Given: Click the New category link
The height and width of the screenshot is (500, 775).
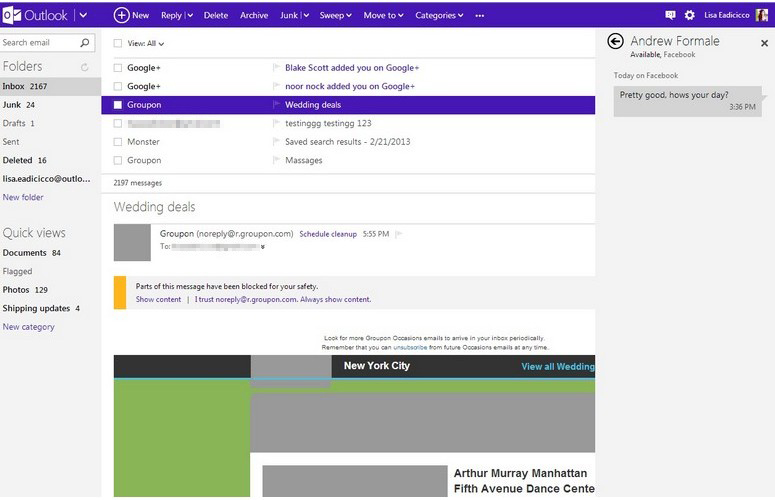Looking at the screenshot, I should (x=29, y=327).
